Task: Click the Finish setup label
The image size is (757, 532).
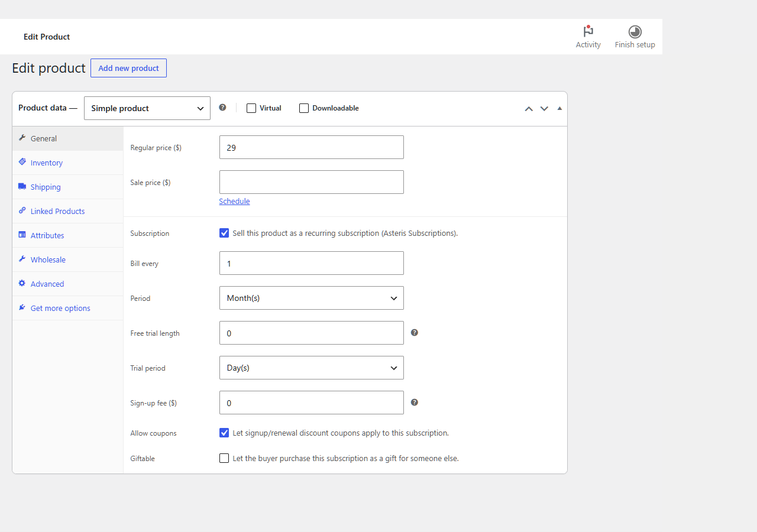Action: tap(635, 45)
